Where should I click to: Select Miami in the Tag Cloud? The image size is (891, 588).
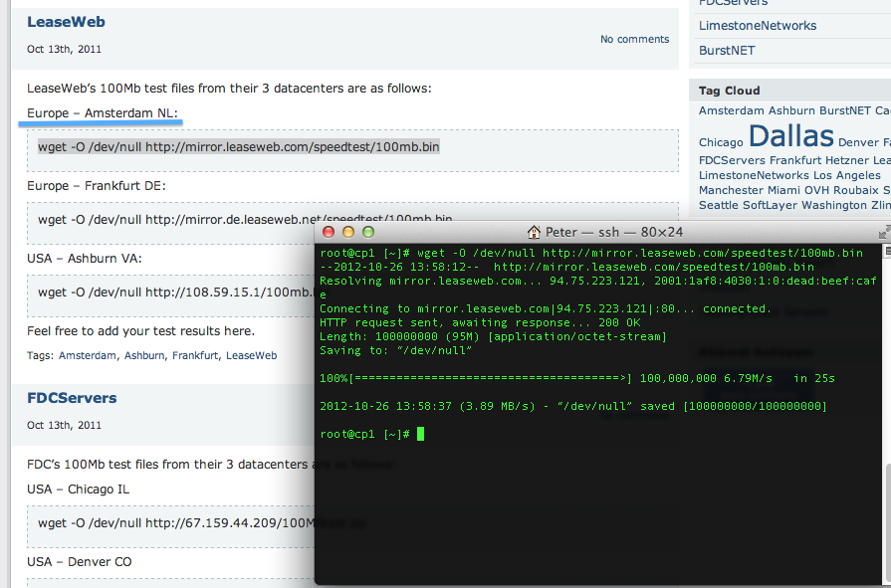click(x=784, y=190)
